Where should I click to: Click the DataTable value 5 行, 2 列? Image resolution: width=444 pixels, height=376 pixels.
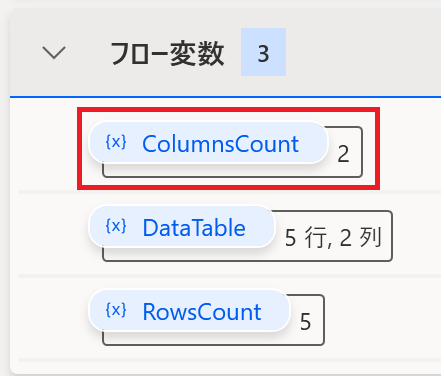click(x=333, y=238)
